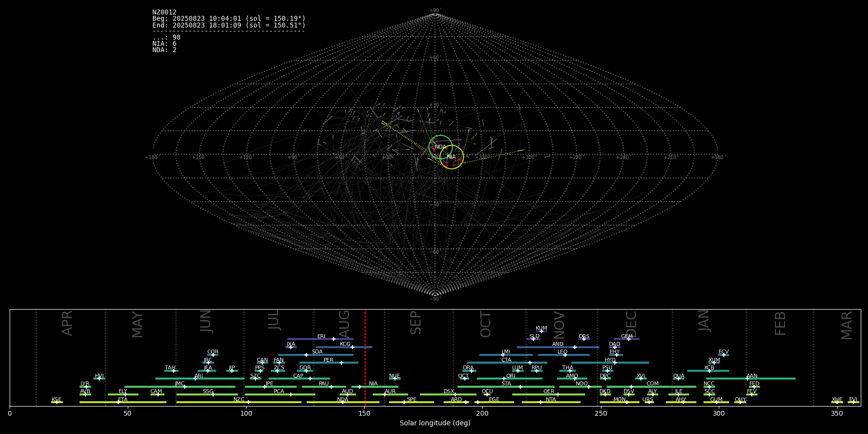Screen dimensions: 868x434
Task: Click the -90 latitude label at the map bottom
Action: [x=435, y=299]
